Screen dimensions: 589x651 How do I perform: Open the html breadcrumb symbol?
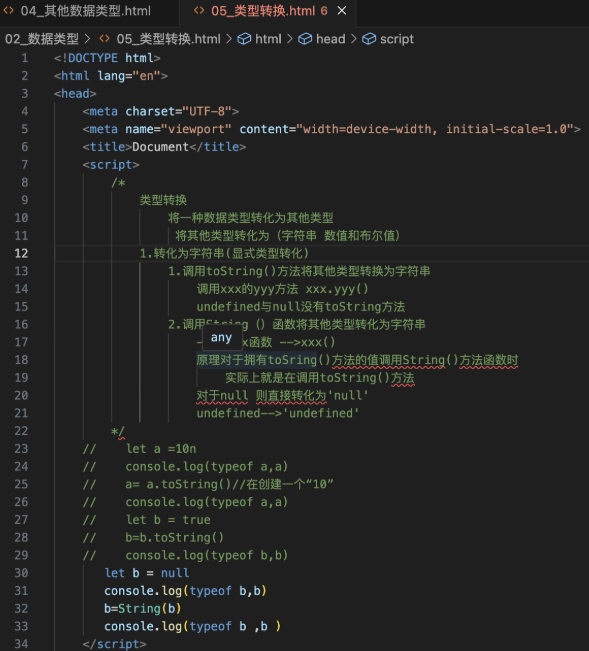click(268, 39)
